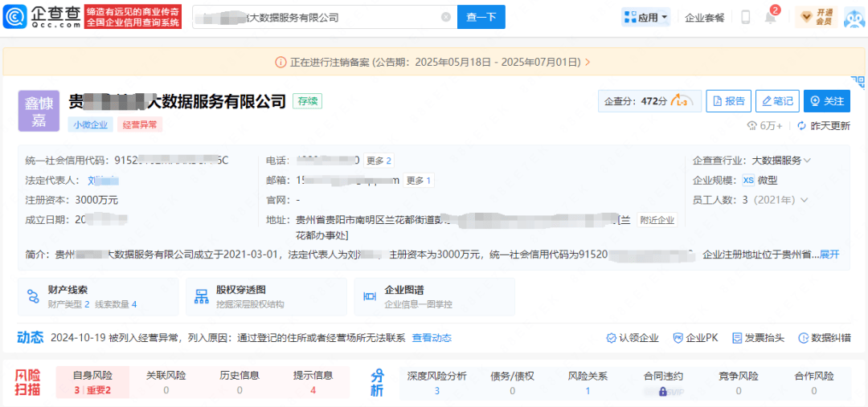Expand company intro with 展开

[x=829, y=254]
